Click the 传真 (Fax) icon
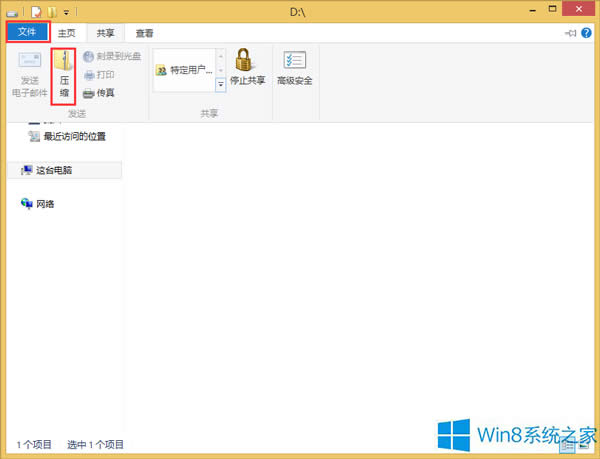The height and width of the screenshot is (459, 600). pos(89,93)
